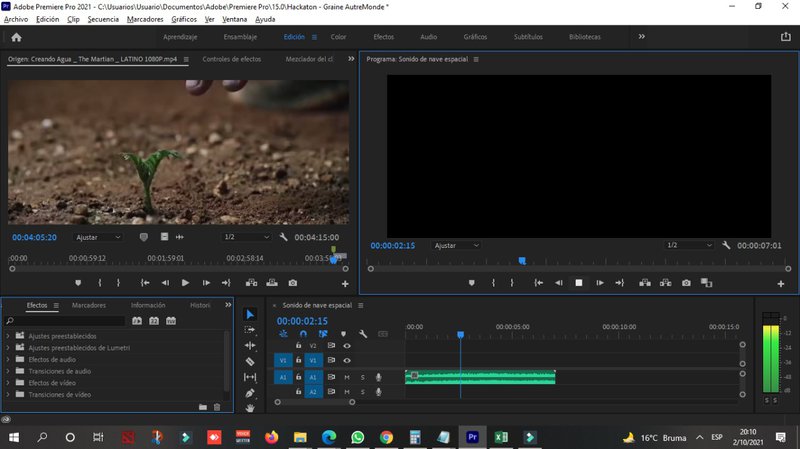Click Effects panel search field
This screenshot has width=800, height=449.
[65, 320]
